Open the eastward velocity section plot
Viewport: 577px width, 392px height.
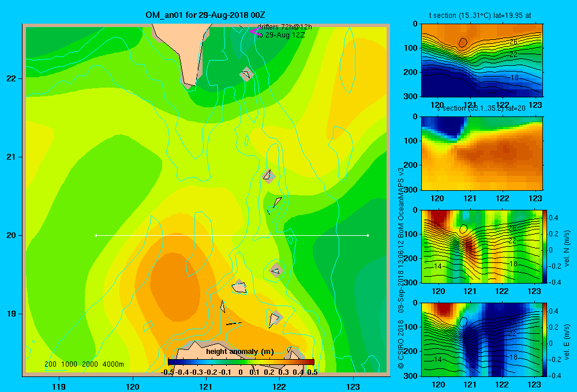482,340
